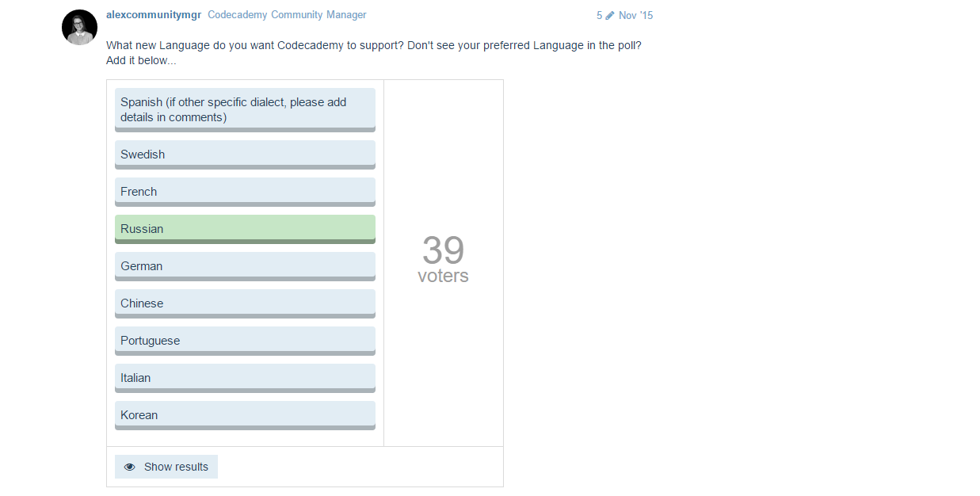980x496 pixels.
Task: Click the Codecademy Community Manager title
Action: pyautogui.click(x=287, y=15)
